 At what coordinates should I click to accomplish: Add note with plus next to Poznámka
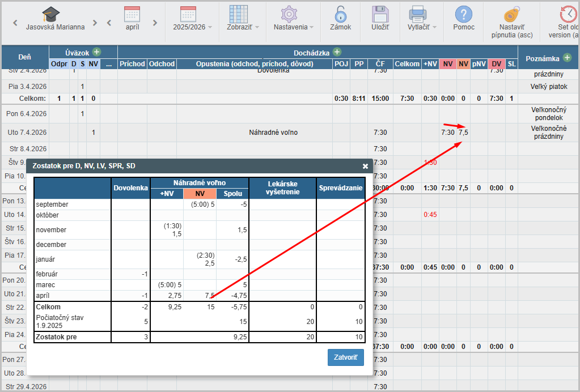click(567, 58)
